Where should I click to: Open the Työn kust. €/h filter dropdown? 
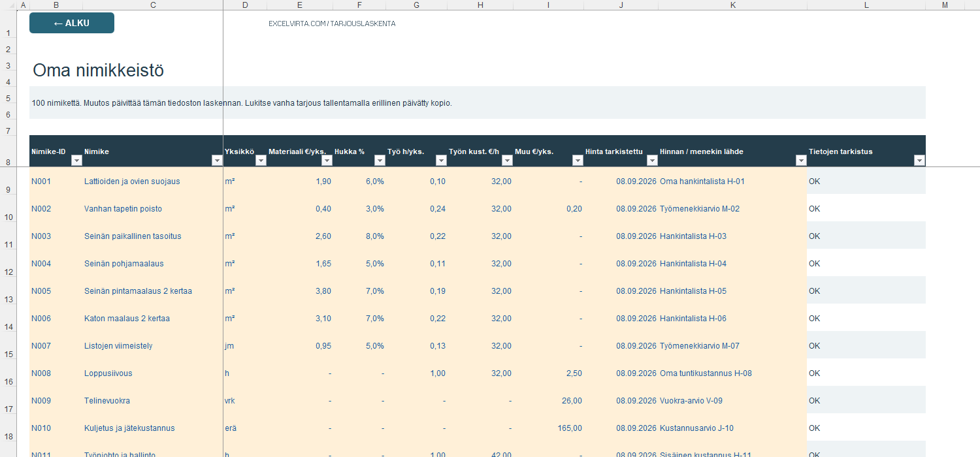507,161
